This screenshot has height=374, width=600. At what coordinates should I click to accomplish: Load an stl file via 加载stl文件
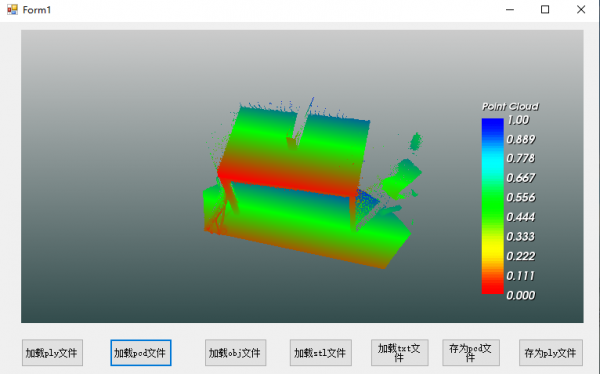tap(321, 353)
